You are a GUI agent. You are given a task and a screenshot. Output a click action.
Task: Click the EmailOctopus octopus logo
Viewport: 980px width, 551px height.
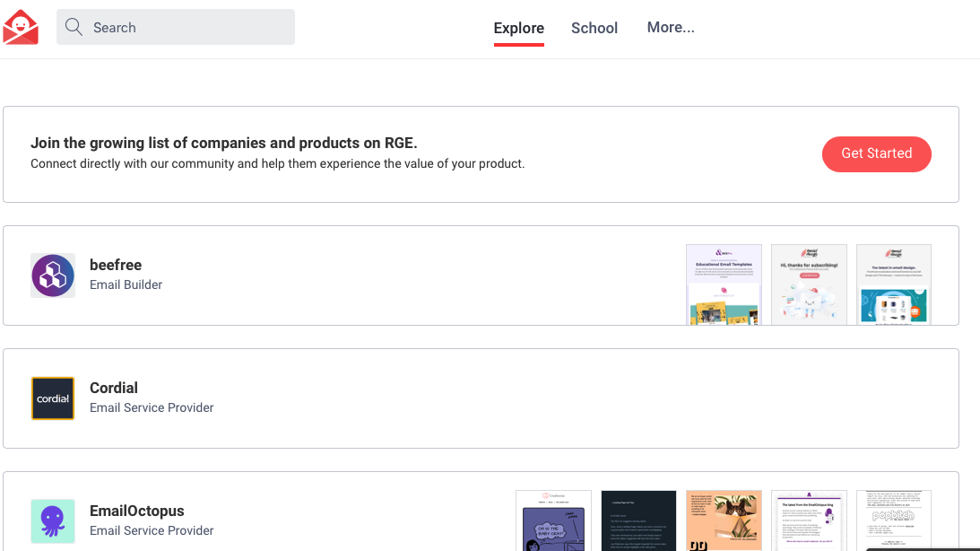53,521
